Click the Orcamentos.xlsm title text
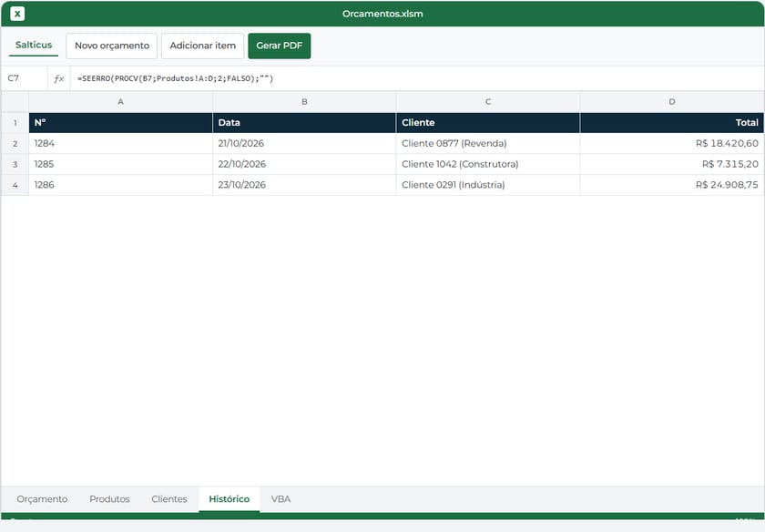Screen dimensions: 765x532 click(382, 14)
